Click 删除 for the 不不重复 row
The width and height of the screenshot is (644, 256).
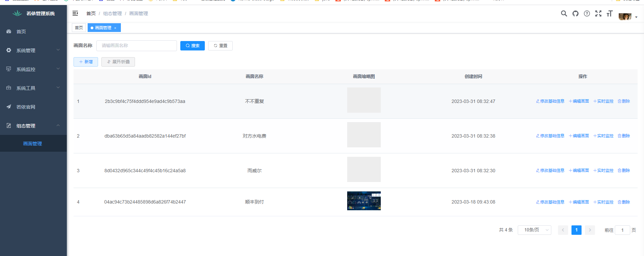pos(624,101)
